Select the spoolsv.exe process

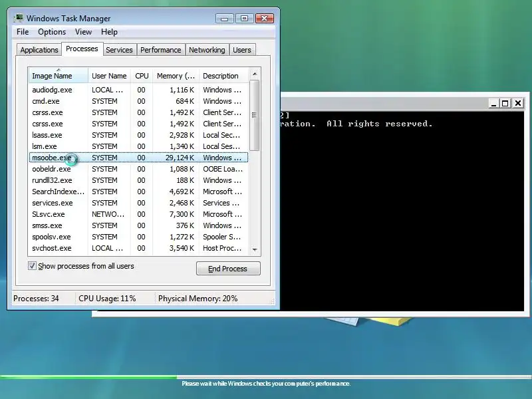138,237
